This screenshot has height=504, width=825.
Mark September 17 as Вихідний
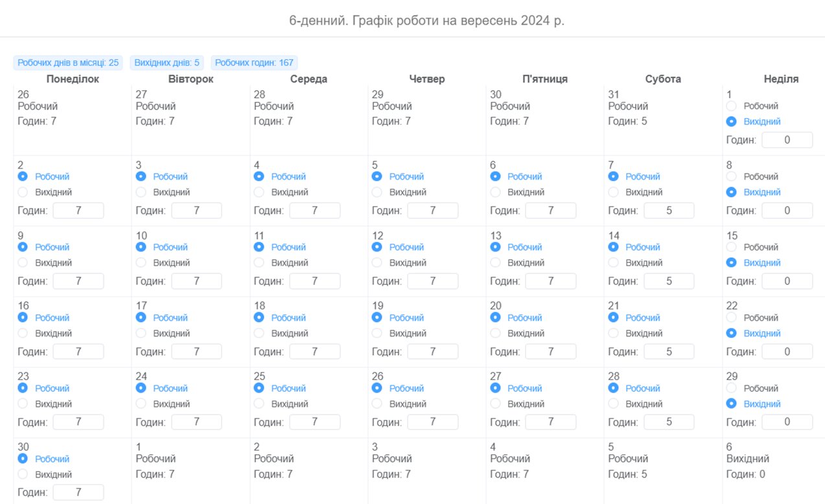click(141, 333)
